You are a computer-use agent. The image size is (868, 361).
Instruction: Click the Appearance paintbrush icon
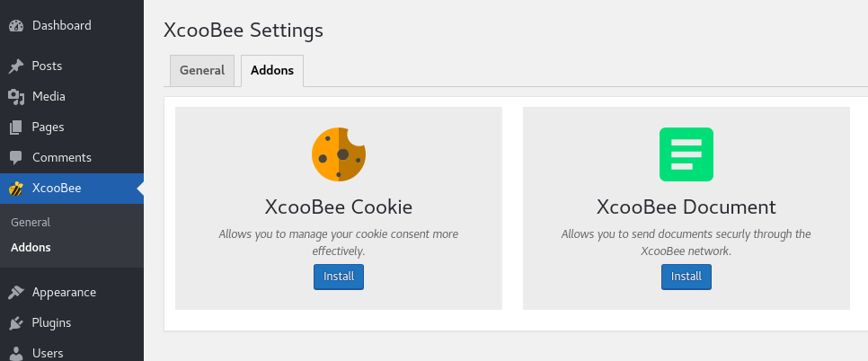point(16,293)
